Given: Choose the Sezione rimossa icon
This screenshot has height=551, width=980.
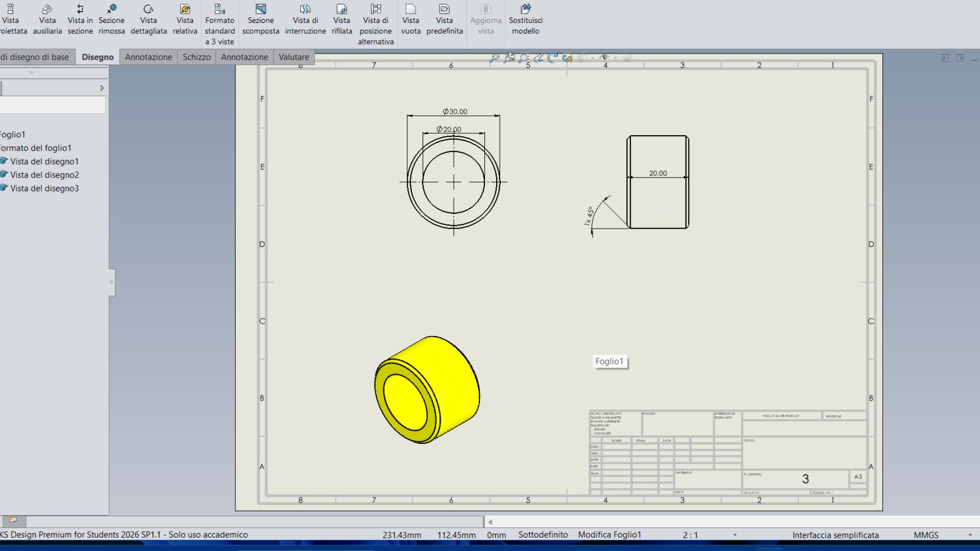Looking at the screenshot, I should 111,20.
